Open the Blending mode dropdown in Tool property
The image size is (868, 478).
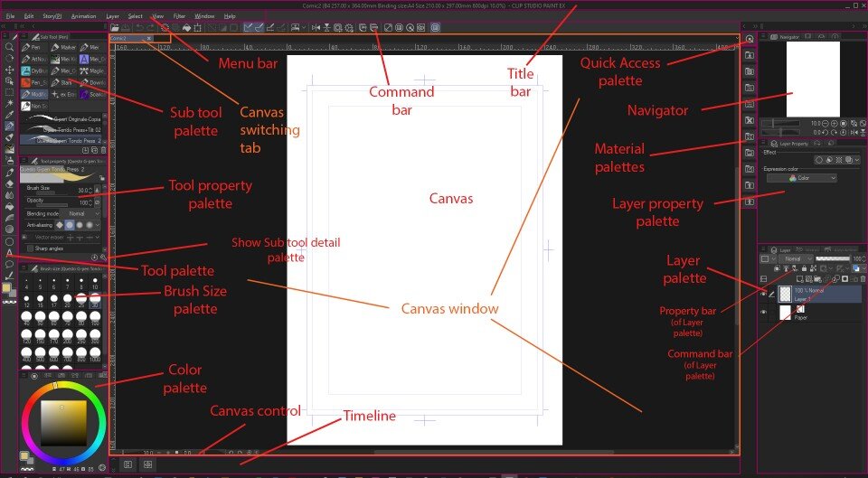tap(81, 213)
